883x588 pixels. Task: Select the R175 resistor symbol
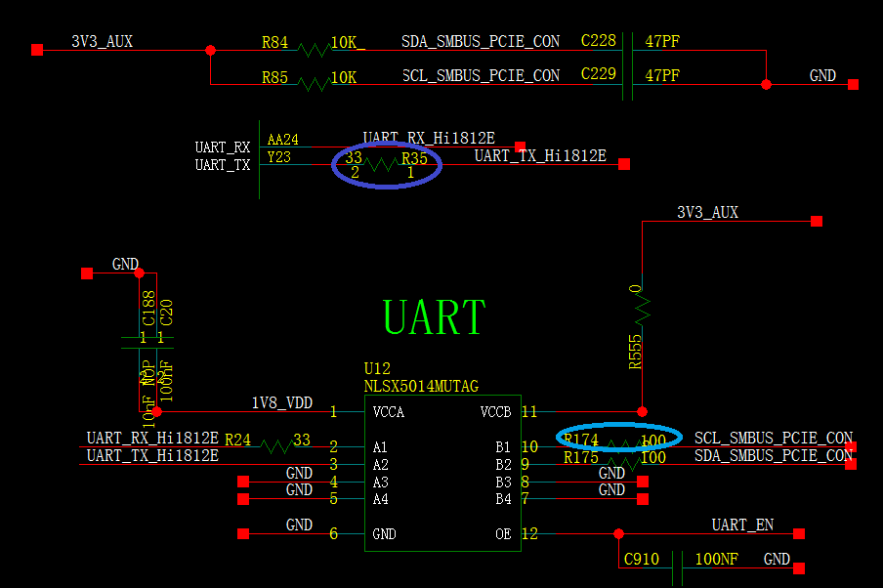(624, 464)
